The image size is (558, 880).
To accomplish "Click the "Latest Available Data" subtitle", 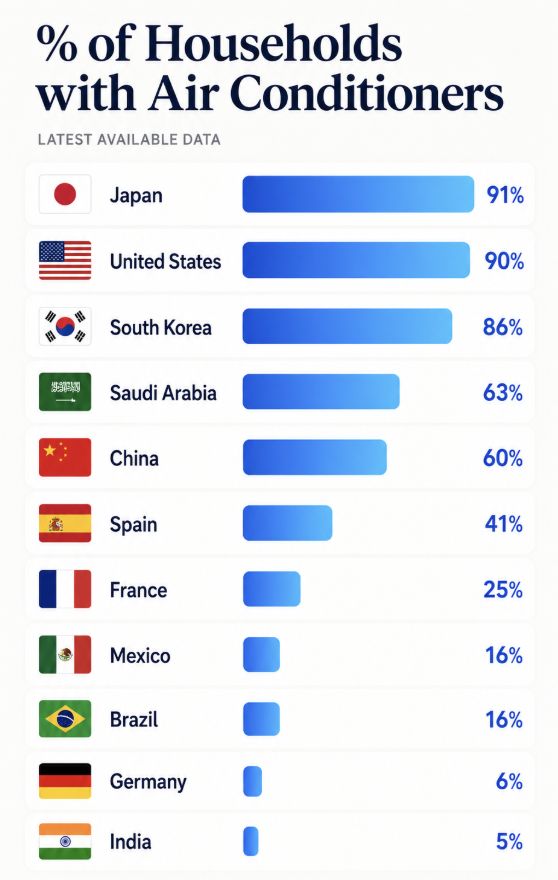I will [x=129, y=140].
